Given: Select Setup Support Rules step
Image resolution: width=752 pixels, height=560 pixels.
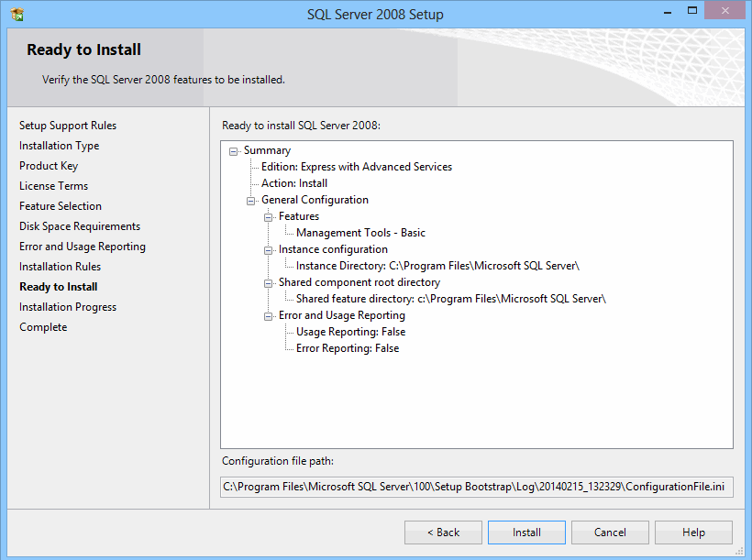Looking at the screenshot, I should [x=68, y=126].
